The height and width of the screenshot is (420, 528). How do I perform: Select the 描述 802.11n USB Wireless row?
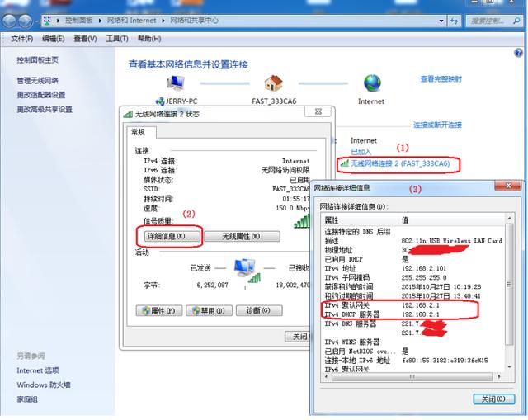[x=413, y=241]
